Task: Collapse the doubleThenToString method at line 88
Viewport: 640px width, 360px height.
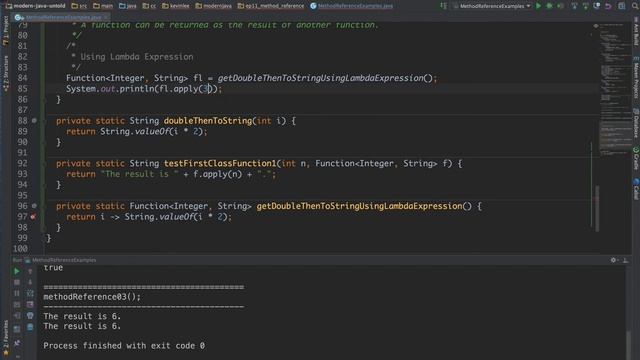Action: [44, 121]
